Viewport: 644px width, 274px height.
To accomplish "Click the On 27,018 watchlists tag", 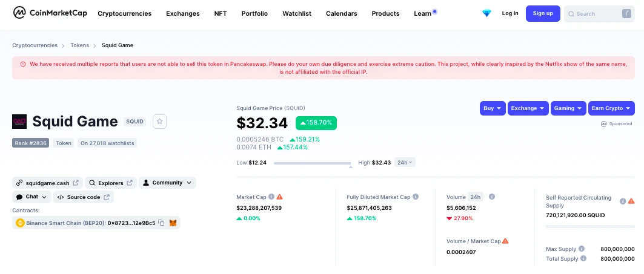I will [108, 143].
